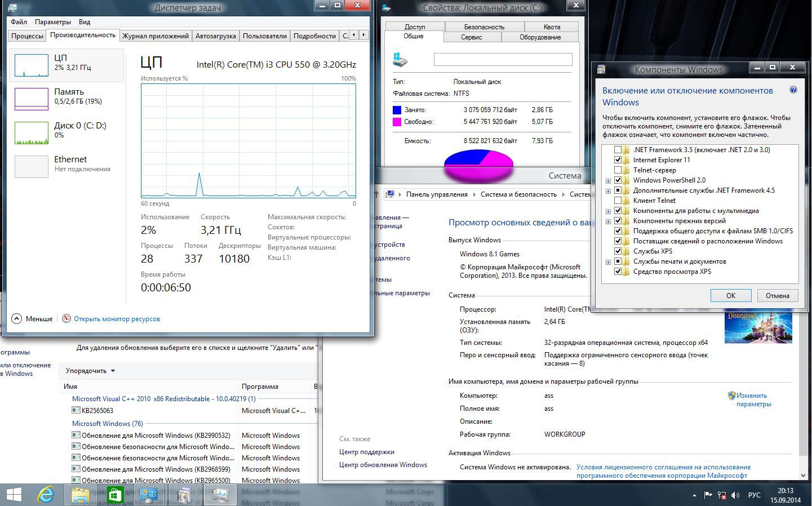Enable Telnet-сервер checkbox
Screen dimensions: 812x506
point(618,170)
